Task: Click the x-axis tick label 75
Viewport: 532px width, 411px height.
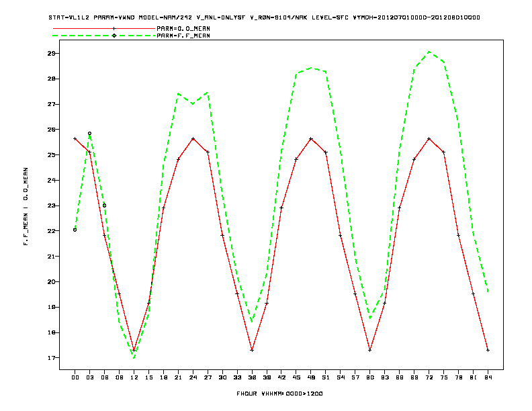Action: [x=444, y=377]
